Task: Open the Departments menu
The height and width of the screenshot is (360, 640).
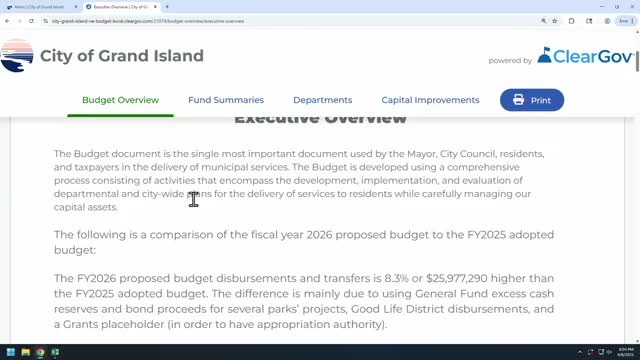Action: tap(322, 100)
